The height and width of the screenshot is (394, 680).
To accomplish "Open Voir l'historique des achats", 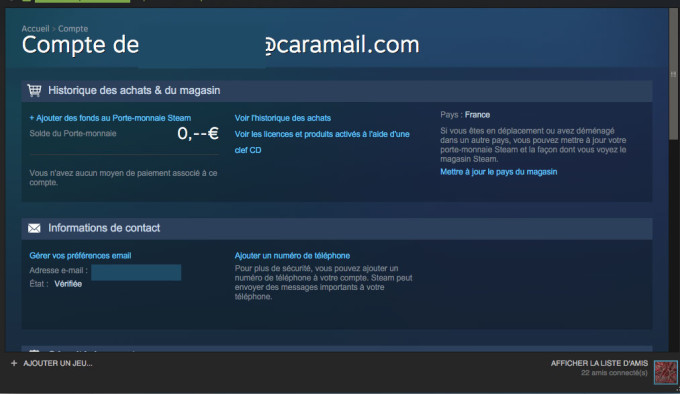I will tap(283, 118).
